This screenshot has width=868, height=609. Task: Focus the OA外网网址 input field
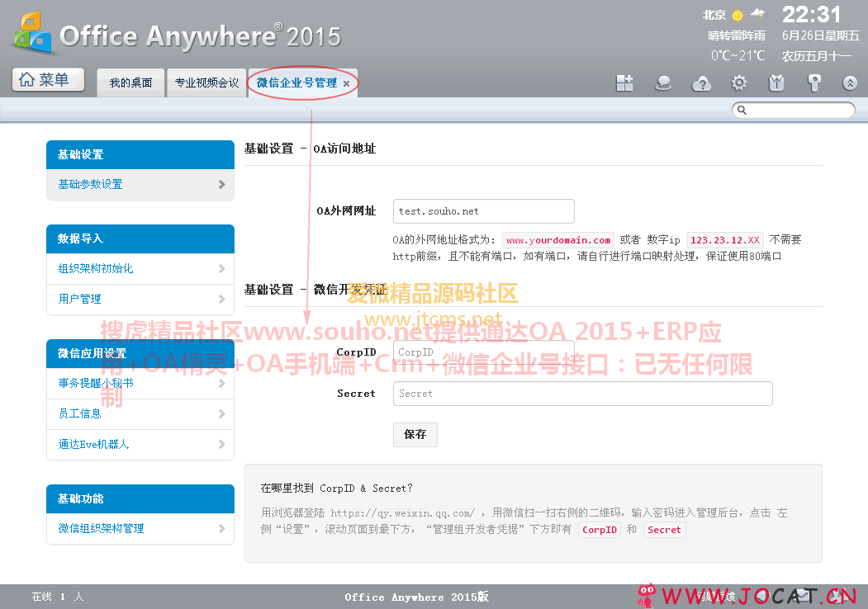pyautogui.click(x=484, y=211)
